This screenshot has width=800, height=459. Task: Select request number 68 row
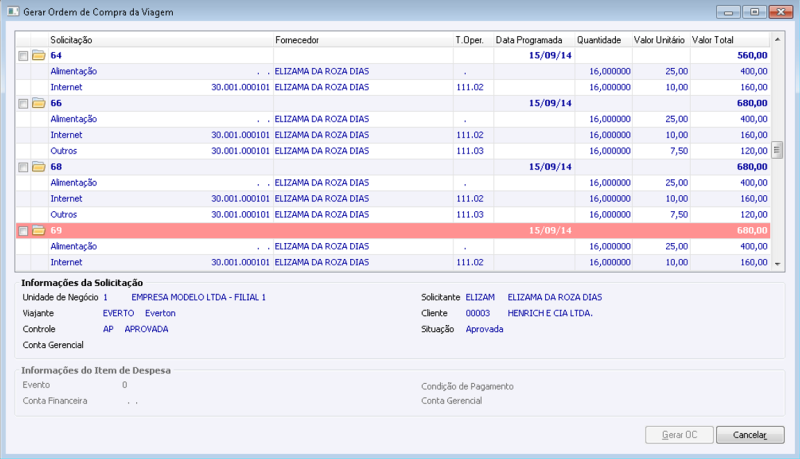click(x=393, y=167)
